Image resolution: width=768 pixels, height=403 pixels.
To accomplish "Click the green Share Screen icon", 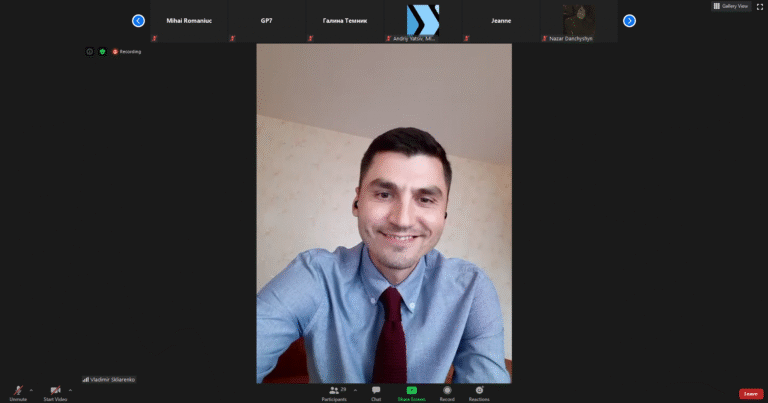I will 411,390.
